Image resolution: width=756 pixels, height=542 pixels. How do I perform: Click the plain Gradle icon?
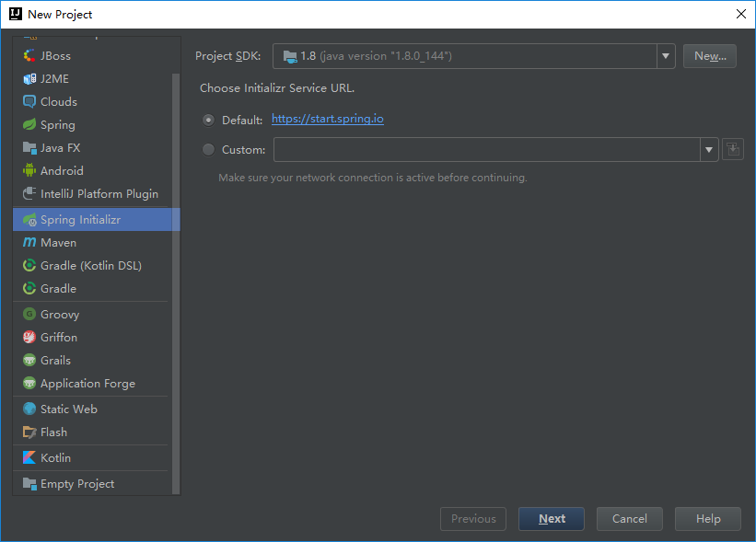tap(29, 289)
